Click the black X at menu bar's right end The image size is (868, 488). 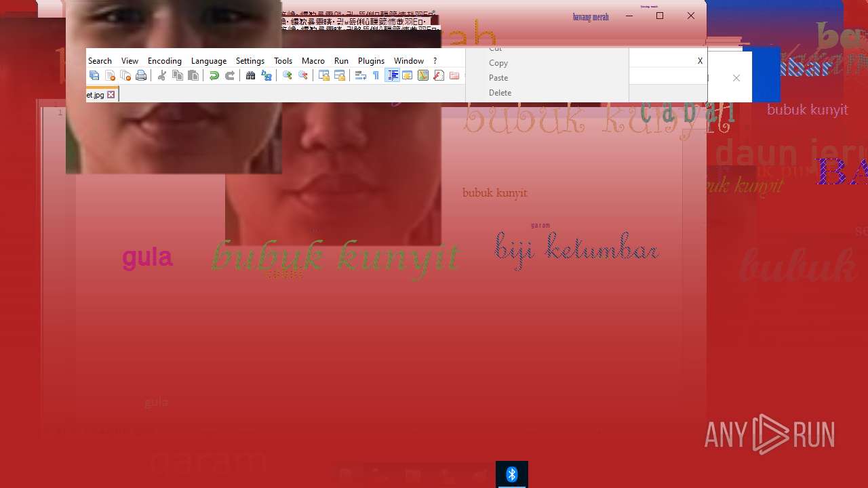(700, 61)
